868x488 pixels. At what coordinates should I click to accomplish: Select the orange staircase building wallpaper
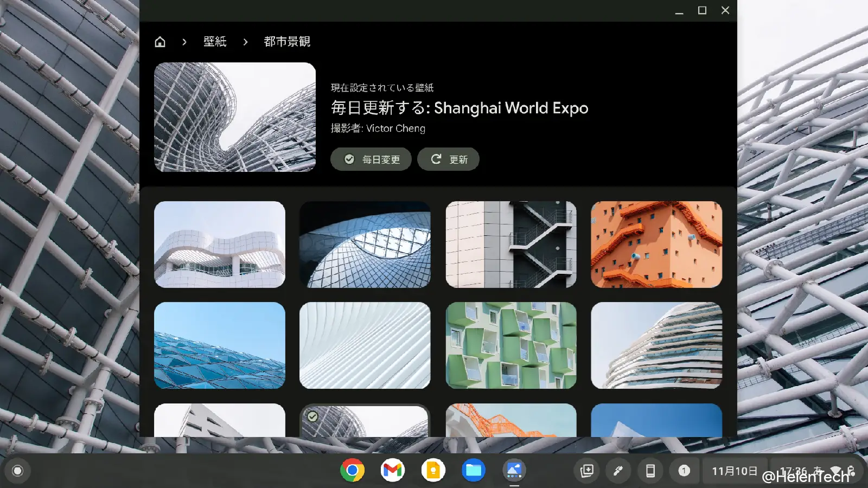click(x=656, y=245)
